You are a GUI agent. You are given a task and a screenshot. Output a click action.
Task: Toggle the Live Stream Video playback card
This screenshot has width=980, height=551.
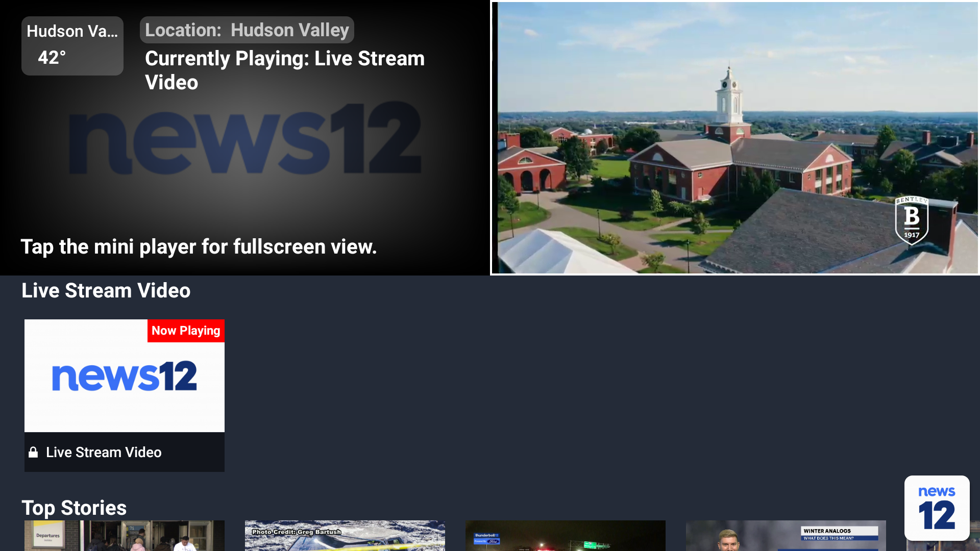pos(125,395)
